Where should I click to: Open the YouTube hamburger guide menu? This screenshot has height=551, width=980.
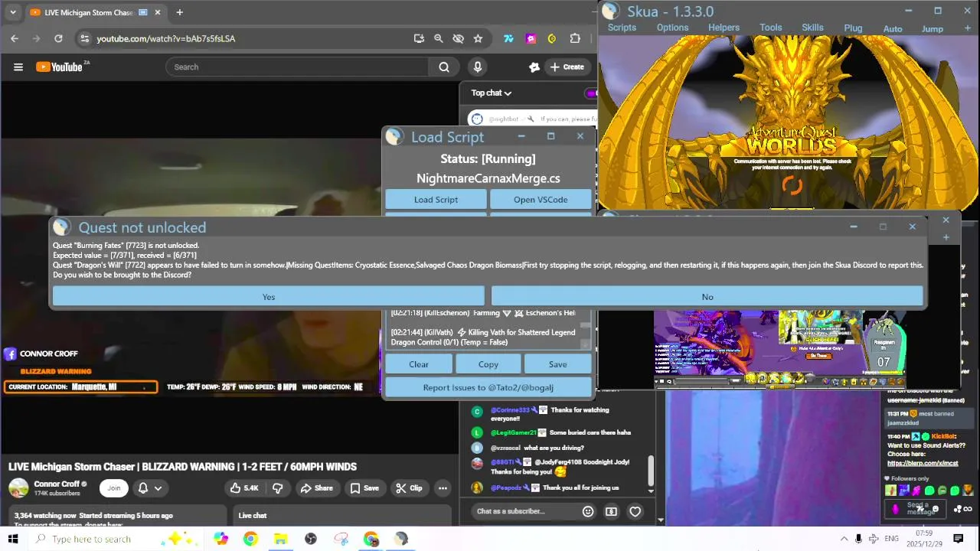(x=18, y=67)
